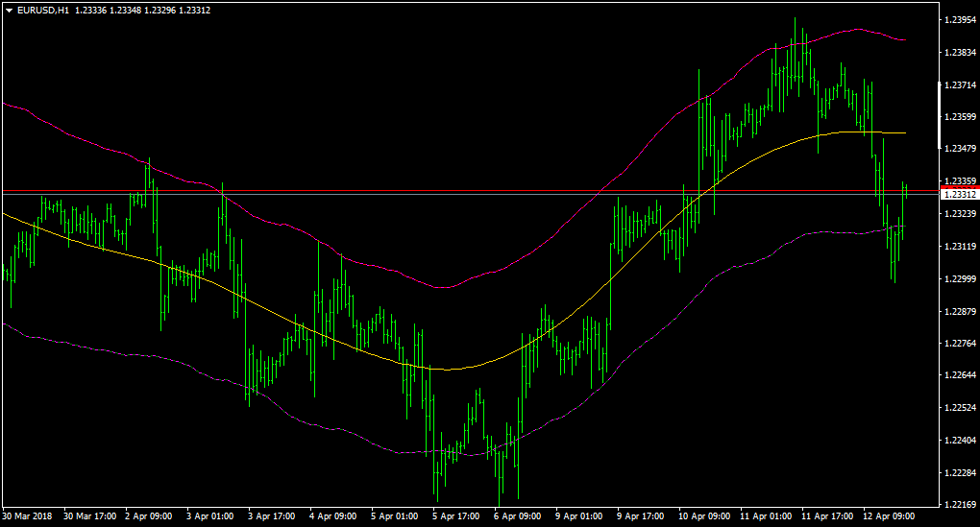Viewport: 980px width, 527px height.
Task: Click price axis label 1.23954
Action: click(x=960, y=20)
